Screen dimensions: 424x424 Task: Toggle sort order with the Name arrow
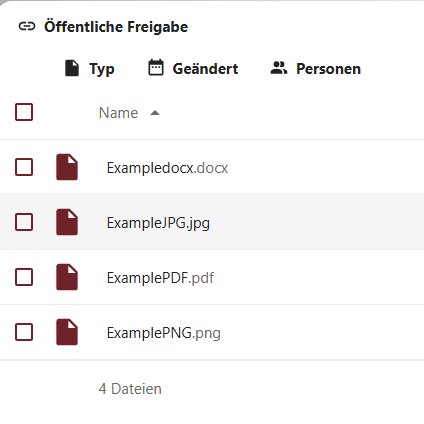pyautogui.click(x=155, y=113)
